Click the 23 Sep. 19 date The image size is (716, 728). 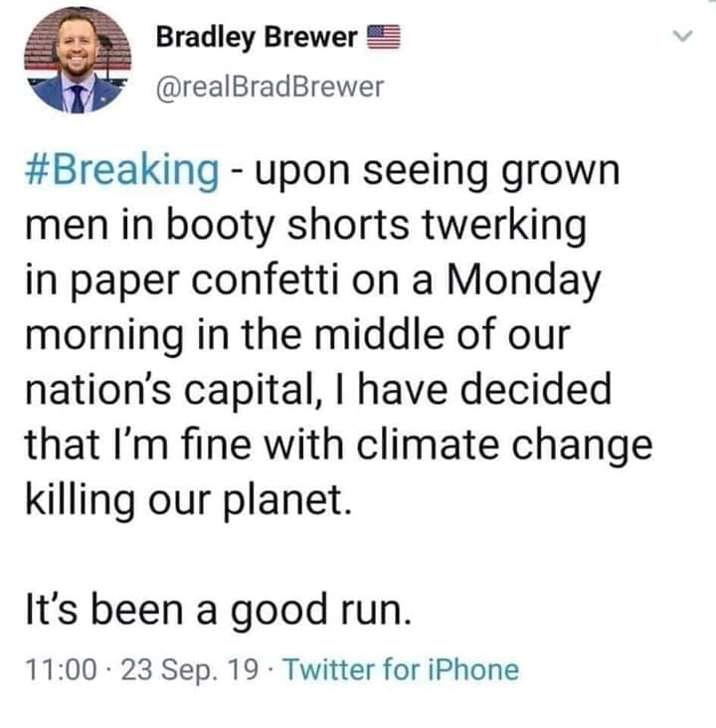tap(190, 669)
